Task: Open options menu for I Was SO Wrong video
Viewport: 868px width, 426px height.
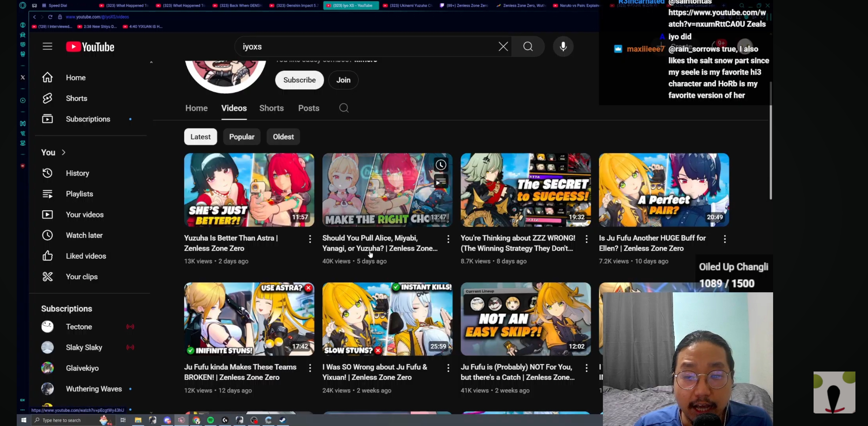Action: (448, 368)
